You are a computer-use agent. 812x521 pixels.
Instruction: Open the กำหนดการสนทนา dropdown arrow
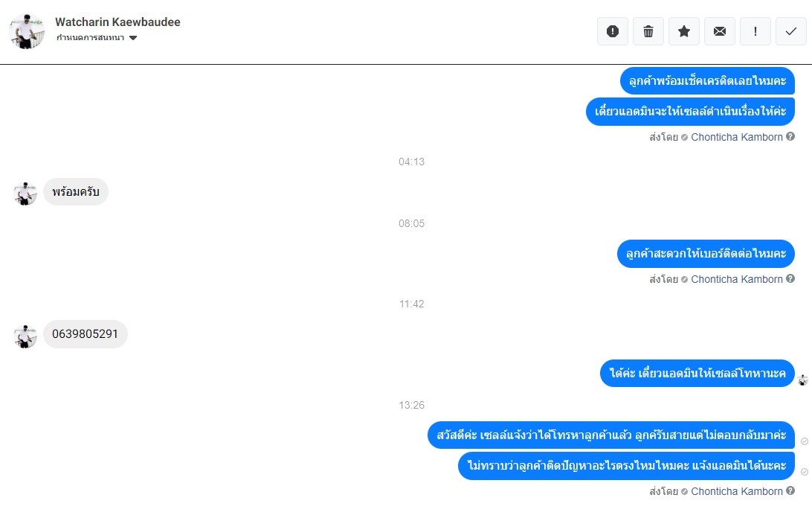133,38
